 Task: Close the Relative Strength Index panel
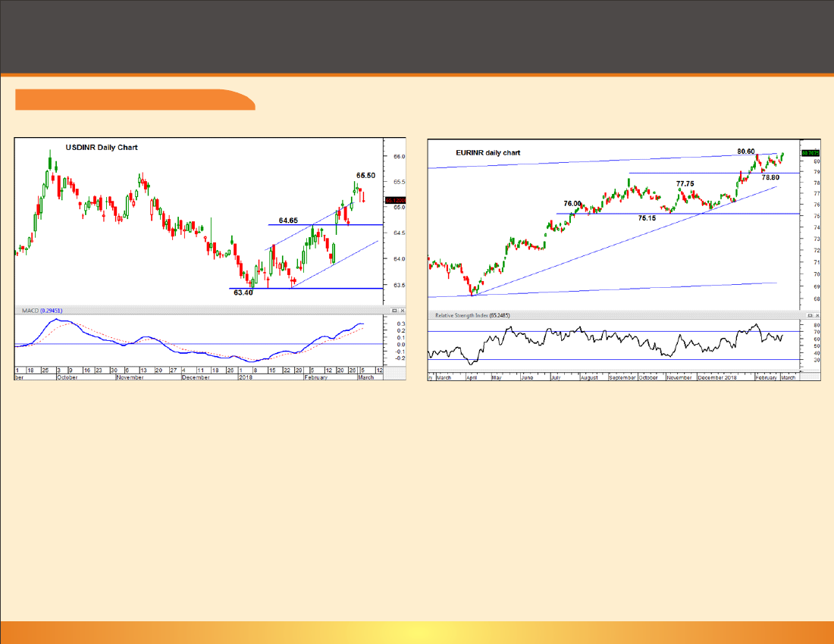(x=797, y=314)
